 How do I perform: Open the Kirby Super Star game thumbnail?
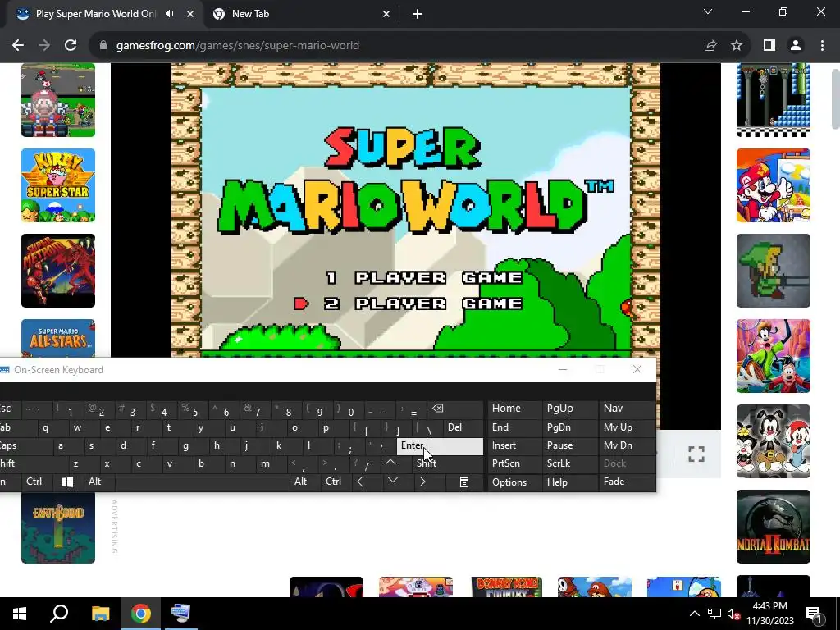58,185
